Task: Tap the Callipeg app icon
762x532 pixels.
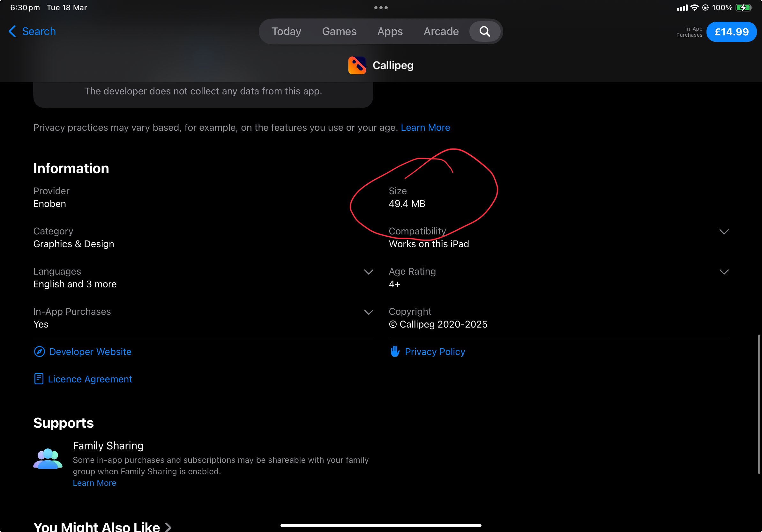Action: 357,65
